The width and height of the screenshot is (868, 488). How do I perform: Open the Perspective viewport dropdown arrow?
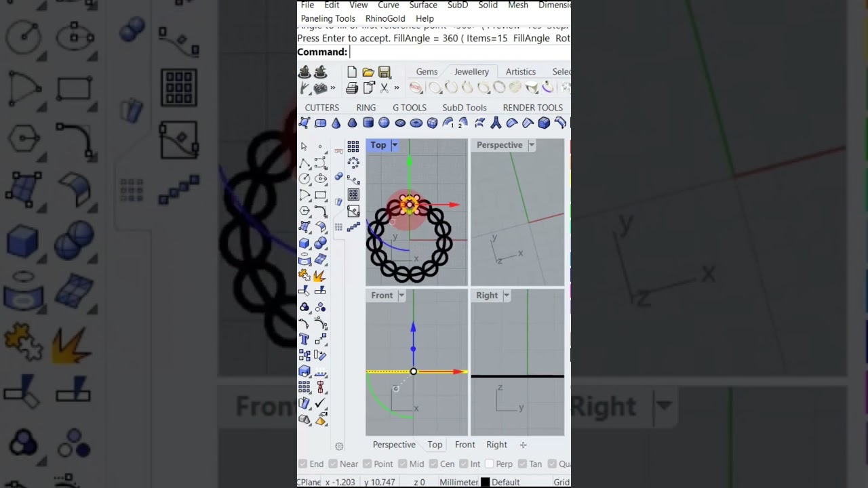coord(532,145)
